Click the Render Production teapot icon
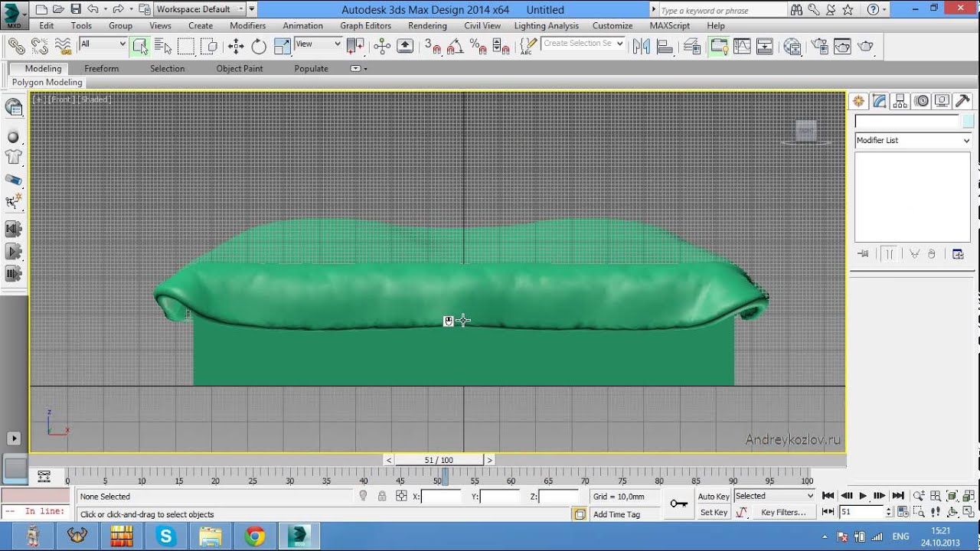Image resolution: width=980 pixels, height=551 pixels. point(866,46)
